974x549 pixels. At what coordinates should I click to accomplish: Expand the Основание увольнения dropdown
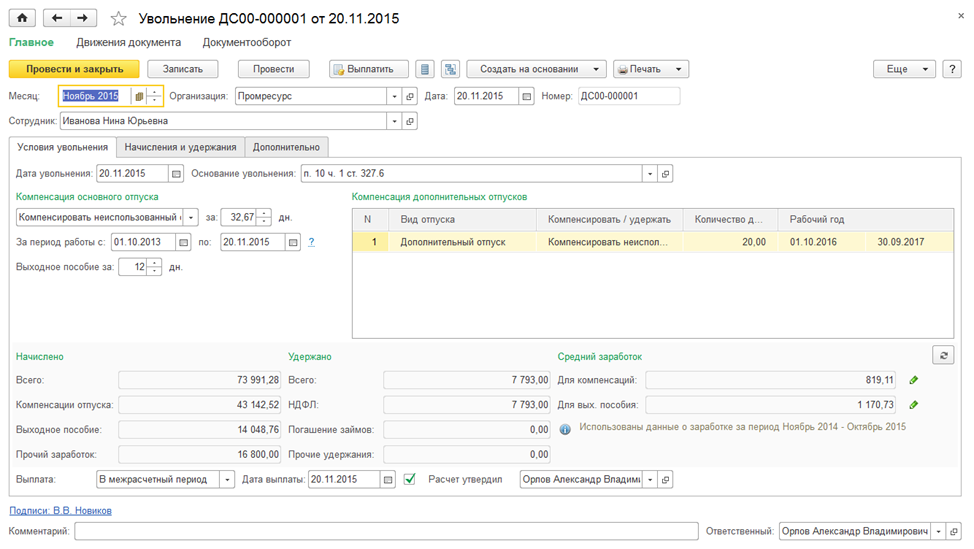pyautogui.click(x=650, y=174)
